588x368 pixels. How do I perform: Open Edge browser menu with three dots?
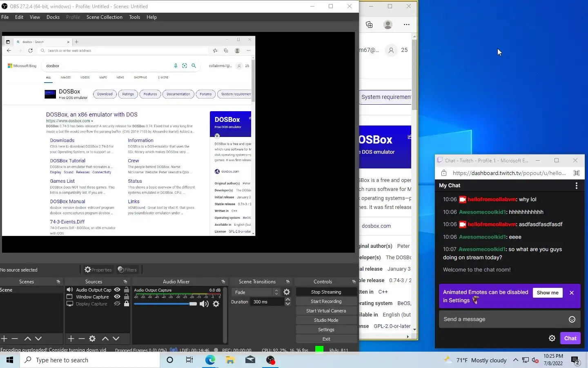tap(406, 25)
